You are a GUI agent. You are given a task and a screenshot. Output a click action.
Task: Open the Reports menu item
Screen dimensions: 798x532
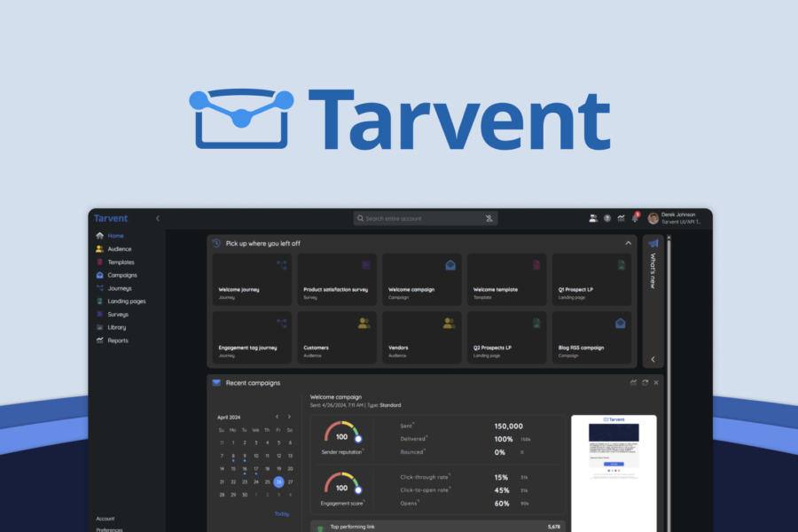tap(117, 340)
